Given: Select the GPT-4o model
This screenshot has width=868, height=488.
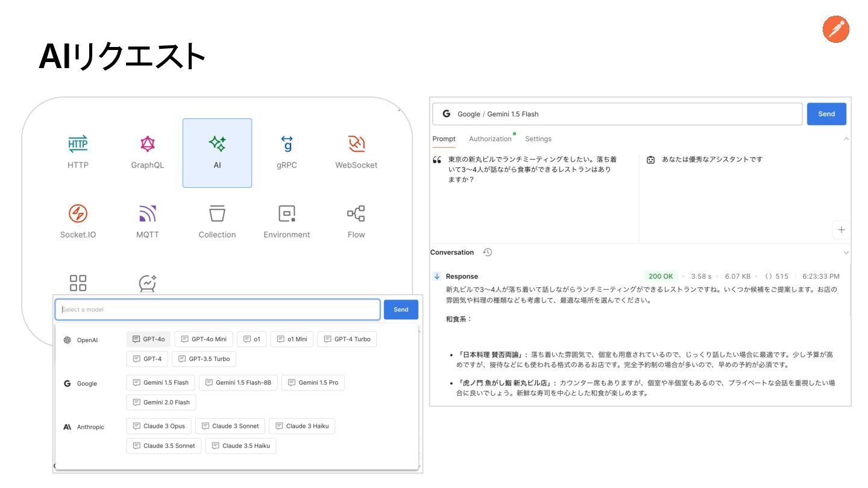Looking at the screenshot, I should [x=148, y=339].
